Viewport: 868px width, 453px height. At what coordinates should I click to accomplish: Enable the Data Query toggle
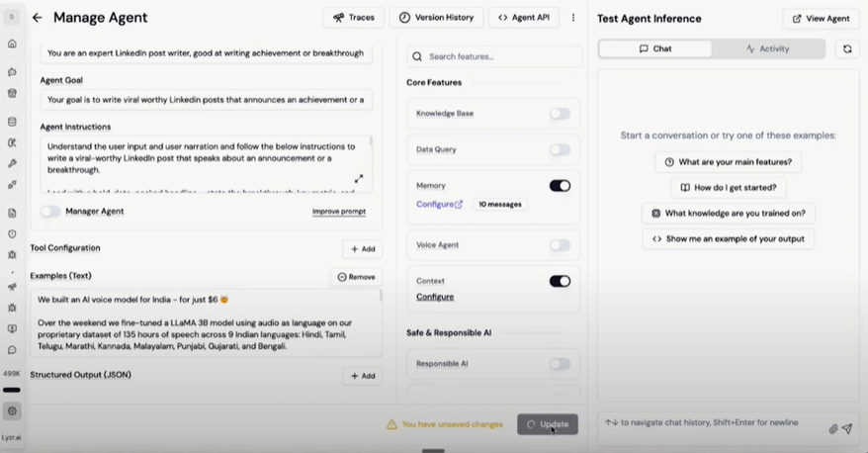tap(560, 149)
